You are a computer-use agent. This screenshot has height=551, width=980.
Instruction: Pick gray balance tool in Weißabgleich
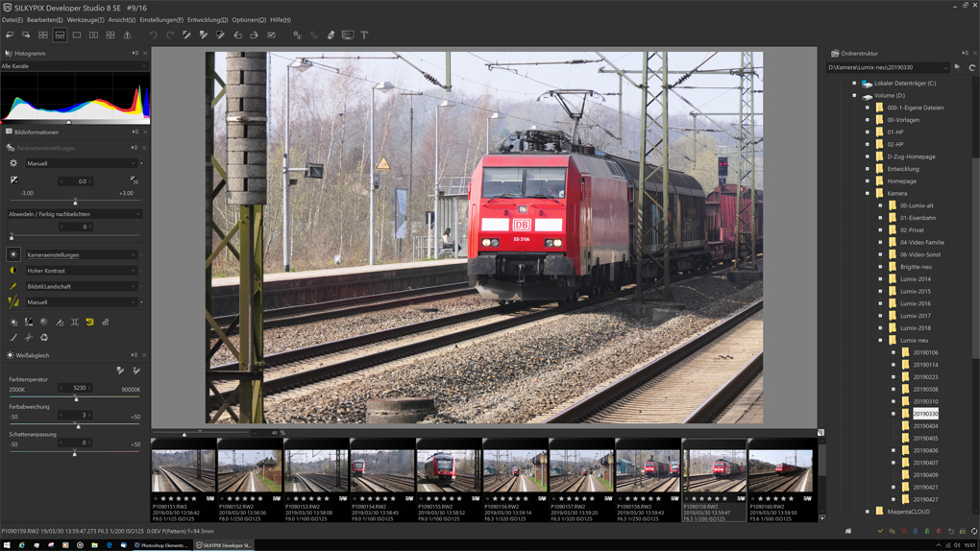click(120, 371)
